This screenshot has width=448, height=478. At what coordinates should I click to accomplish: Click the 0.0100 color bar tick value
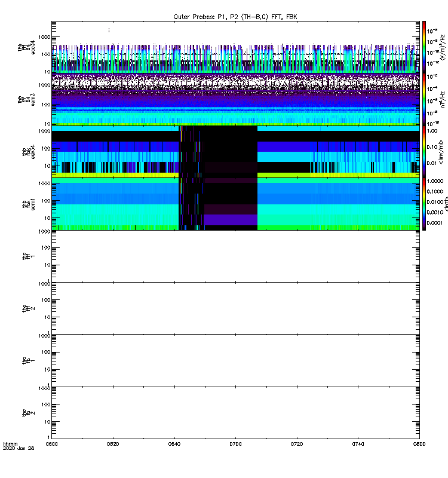(435, 202)
